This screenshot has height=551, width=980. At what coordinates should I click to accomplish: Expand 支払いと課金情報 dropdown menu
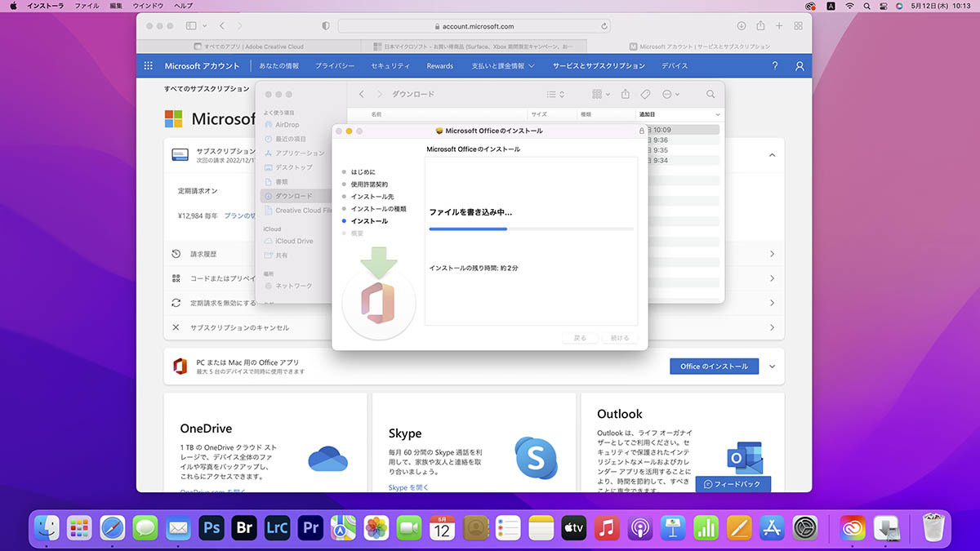click(503, 66)
